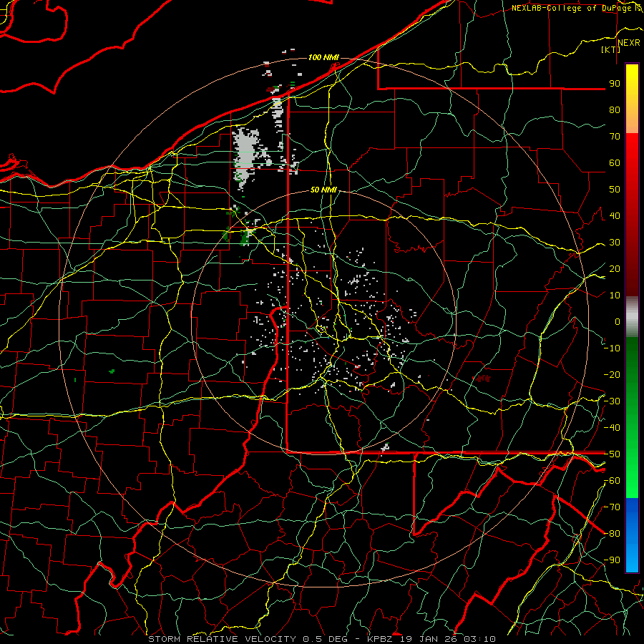Click the -60 value on the velocity scale
The height and width of the screenshot is (644, 644).
click(x=612, y=481)
